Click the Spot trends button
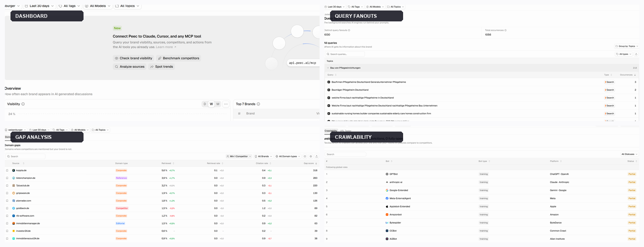This screenshot has width=644, height=247. (x=161, y=67)
